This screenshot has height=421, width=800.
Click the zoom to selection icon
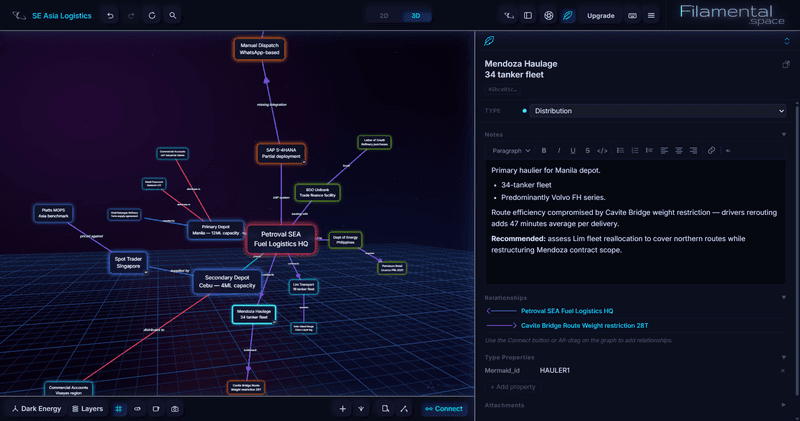coord(386,409)
